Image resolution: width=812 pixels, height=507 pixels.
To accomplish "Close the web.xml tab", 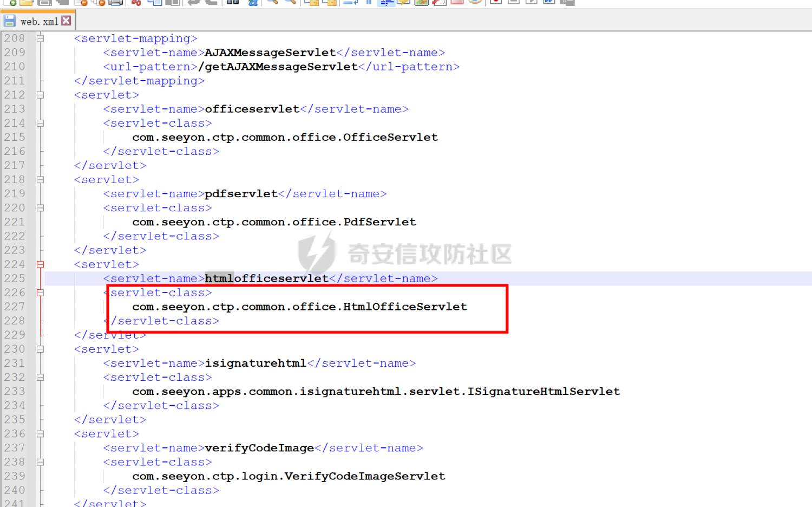I will [66, 21].
